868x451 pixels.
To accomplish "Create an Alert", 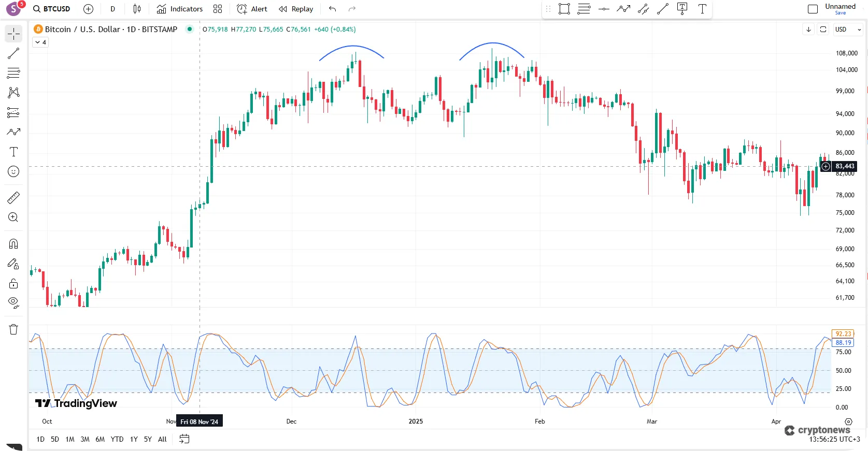I will (252, 9).
